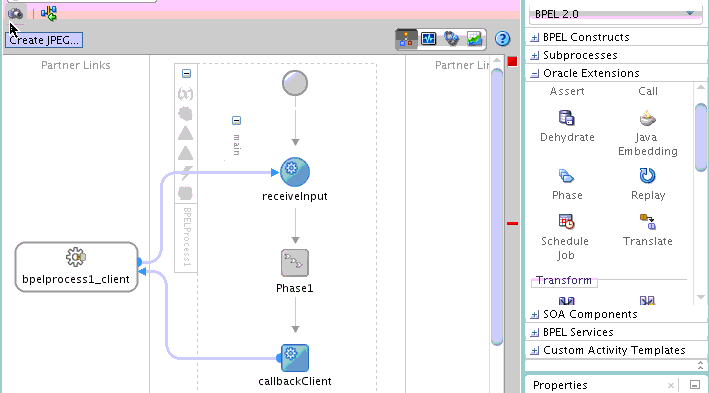The image size is (709, 393).
Task: Click the palette vertical scrollbar thumb
Action: [x=701, y=137]
